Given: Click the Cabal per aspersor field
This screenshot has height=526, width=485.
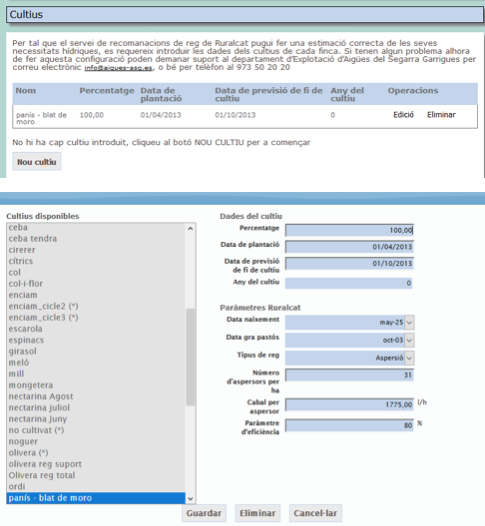Looking at the screenshot, I should pyautogui.click(x=349, y=405).
